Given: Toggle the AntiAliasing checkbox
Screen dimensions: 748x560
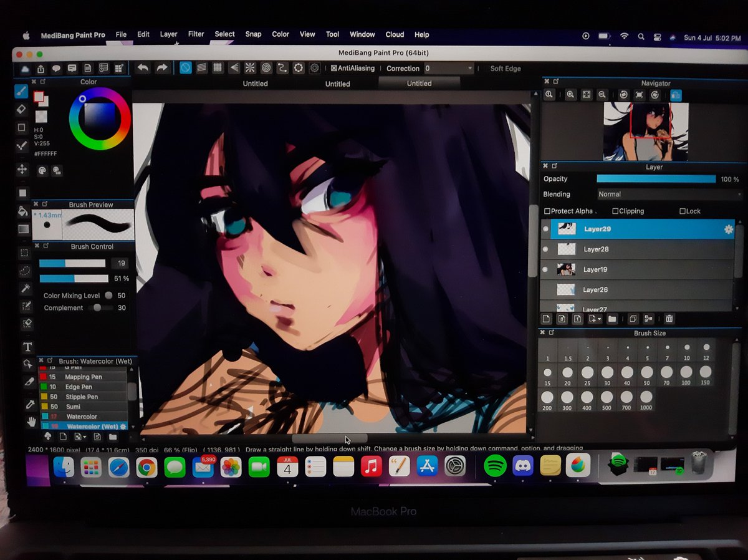Looking at the screenshot, I should coord(353,68).
